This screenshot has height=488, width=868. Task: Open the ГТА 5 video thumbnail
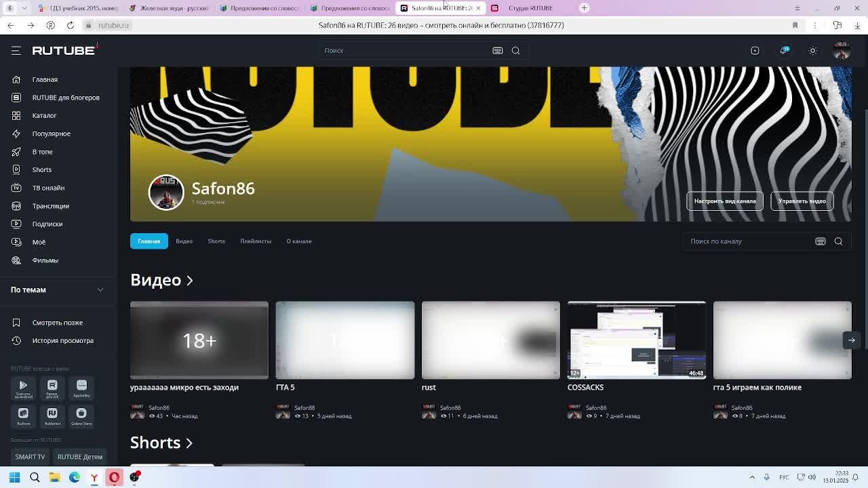(x=345, y=340)
